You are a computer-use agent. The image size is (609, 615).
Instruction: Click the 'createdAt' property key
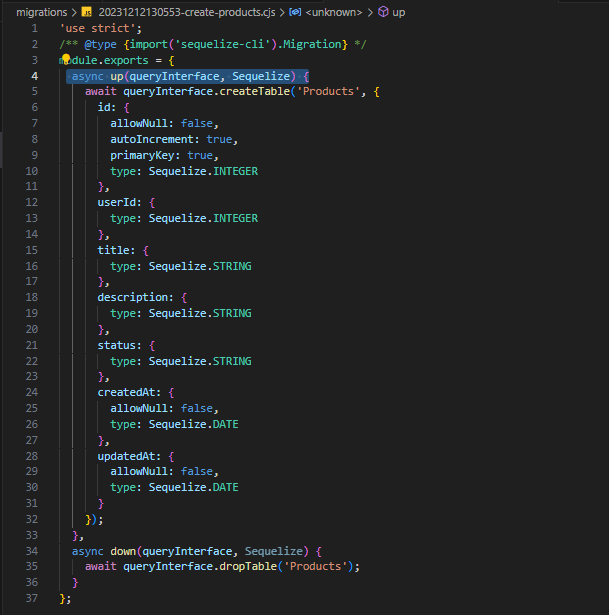coord(126,392)
